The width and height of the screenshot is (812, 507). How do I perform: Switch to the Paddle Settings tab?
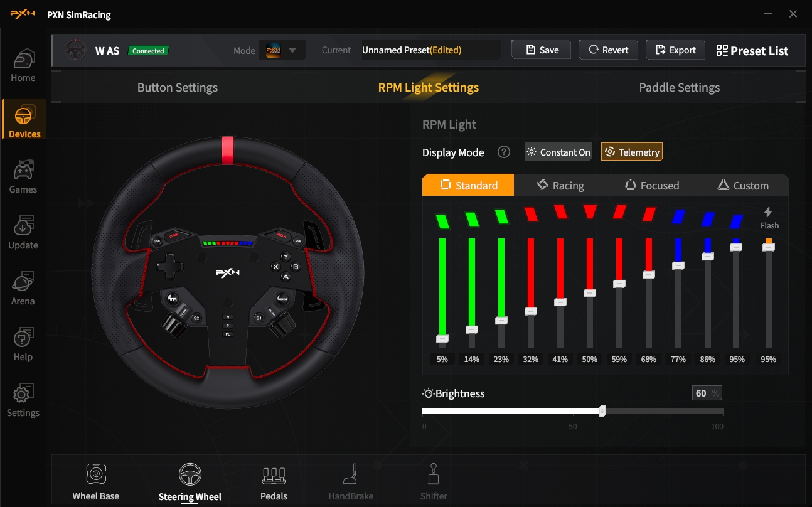pos(679,88)
